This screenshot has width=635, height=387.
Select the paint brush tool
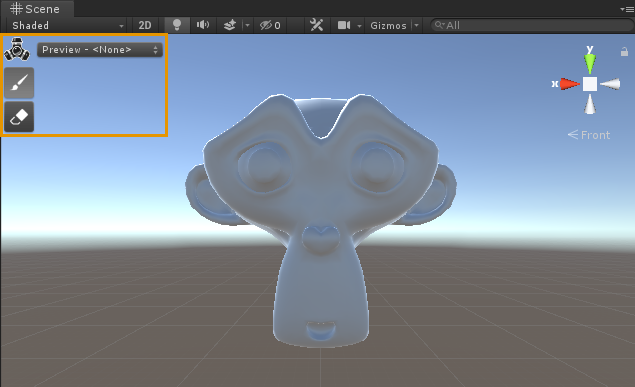(x=19, y=83)
